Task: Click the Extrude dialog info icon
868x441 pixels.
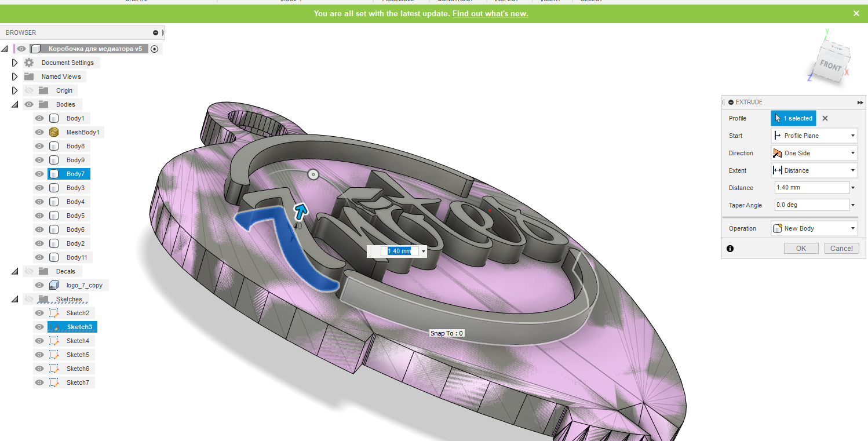Action: tap(730, 248)
